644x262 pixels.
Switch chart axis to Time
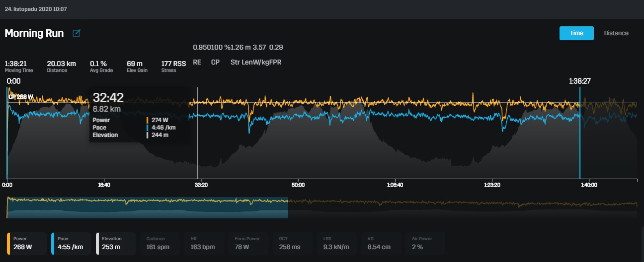coord(576,33)
